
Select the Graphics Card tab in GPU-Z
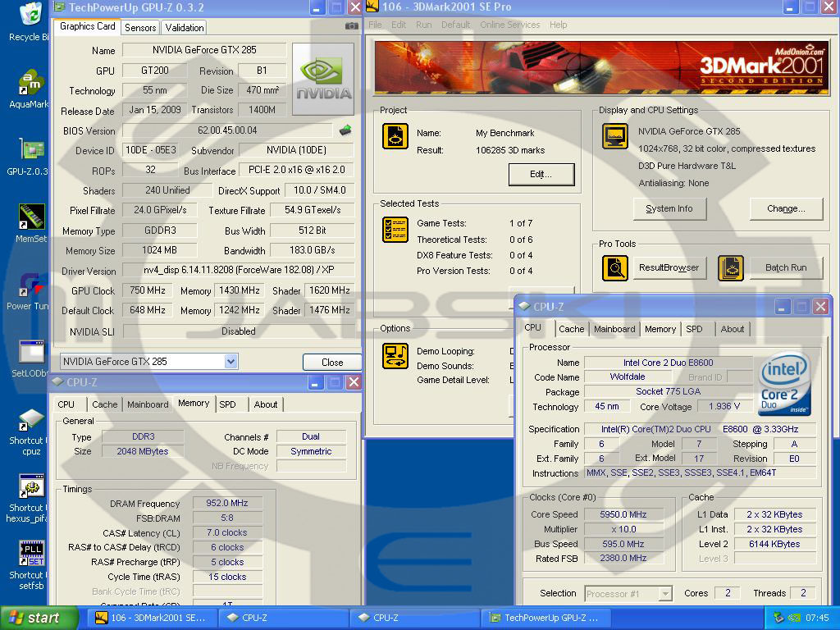87,26
